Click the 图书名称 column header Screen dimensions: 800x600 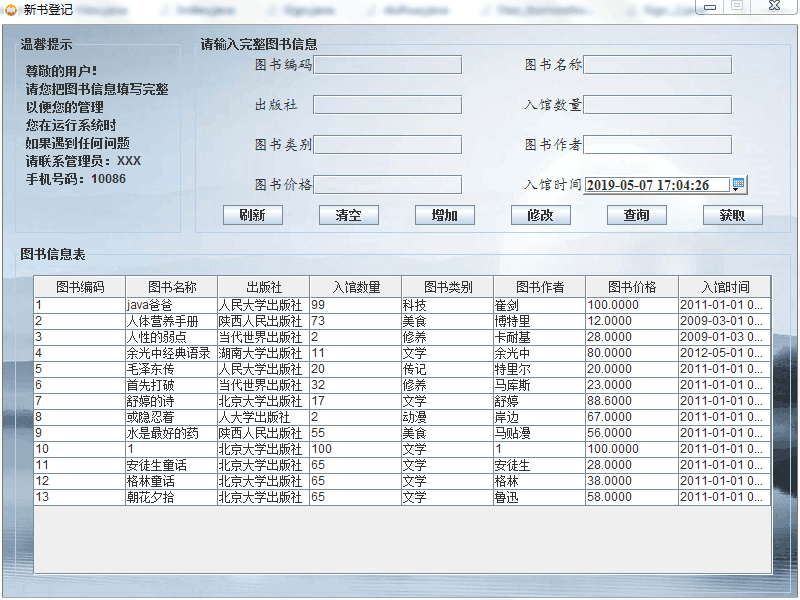[171, 287]
